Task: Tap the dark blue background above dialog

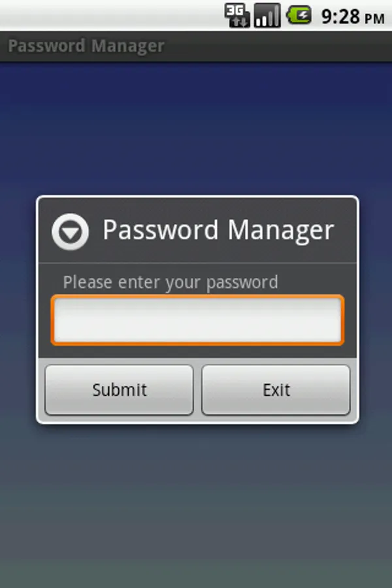Action: click(x=196, y=127)
